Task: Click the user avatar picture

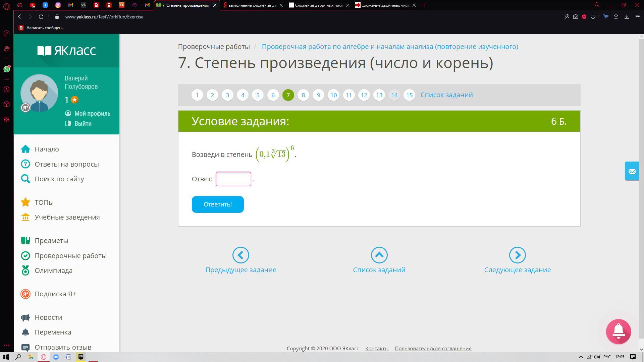Action: click(x=39, y=93)
